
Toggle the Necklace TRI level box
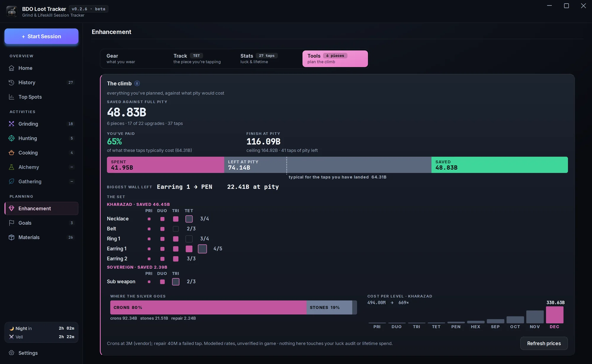[176, 219]
